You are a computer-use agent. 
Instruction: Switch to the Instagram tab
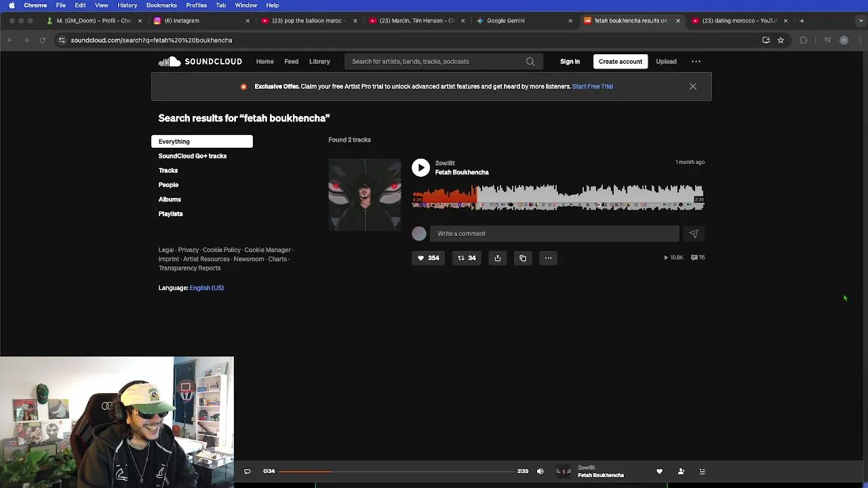(202, 21)
